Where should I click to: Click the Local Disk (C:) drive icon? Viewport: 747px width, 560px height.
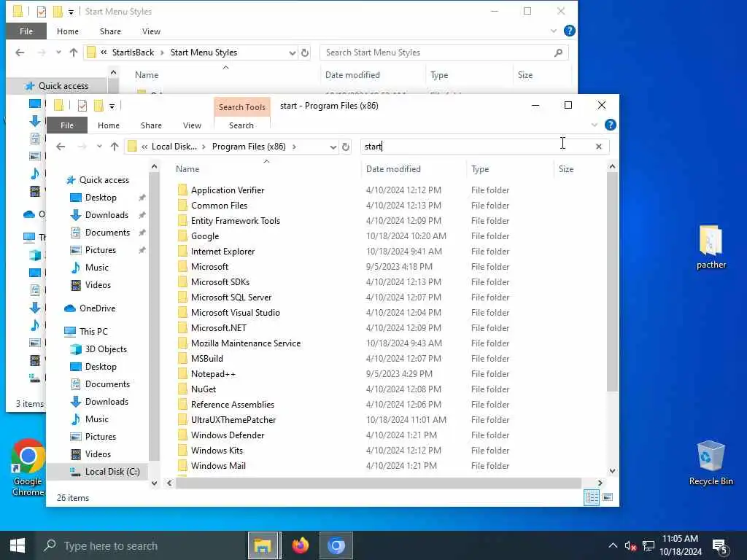click(76, 472)
